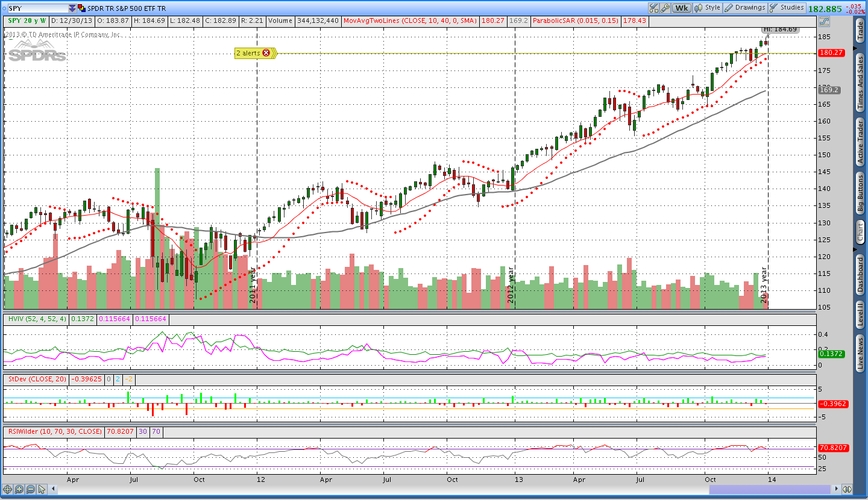
Task: Open the Big Buttons side tab
Action: point(861,193)
